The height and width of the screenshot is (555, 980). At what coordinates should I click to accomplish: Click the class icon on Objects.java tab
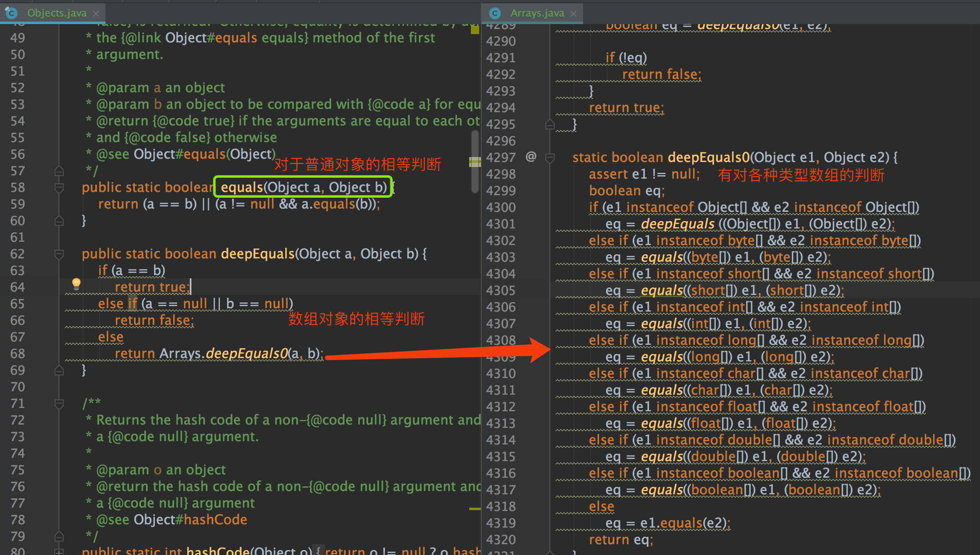(11, 13)
